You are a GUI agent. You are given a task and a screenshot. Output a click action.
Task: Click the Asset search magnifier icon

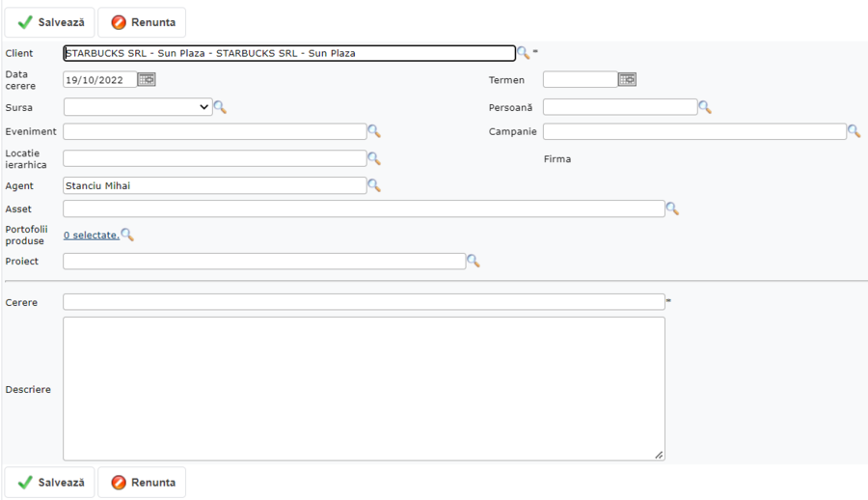672,208
